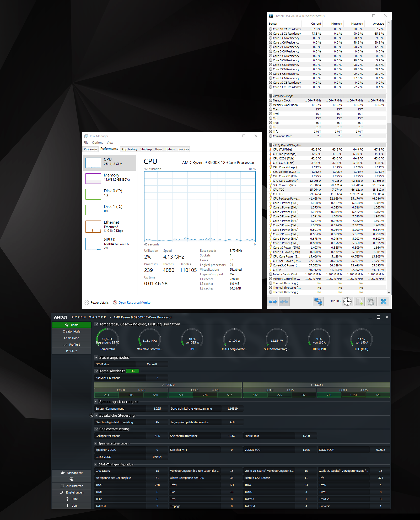Click the import/export icon below Basisansicht

(x=71, y=479)
